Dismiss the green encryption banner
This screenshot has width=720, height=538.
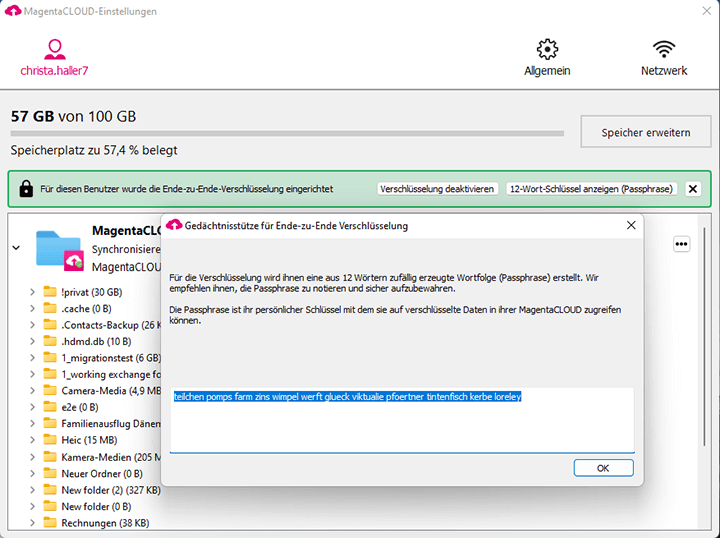coord(693,189)
